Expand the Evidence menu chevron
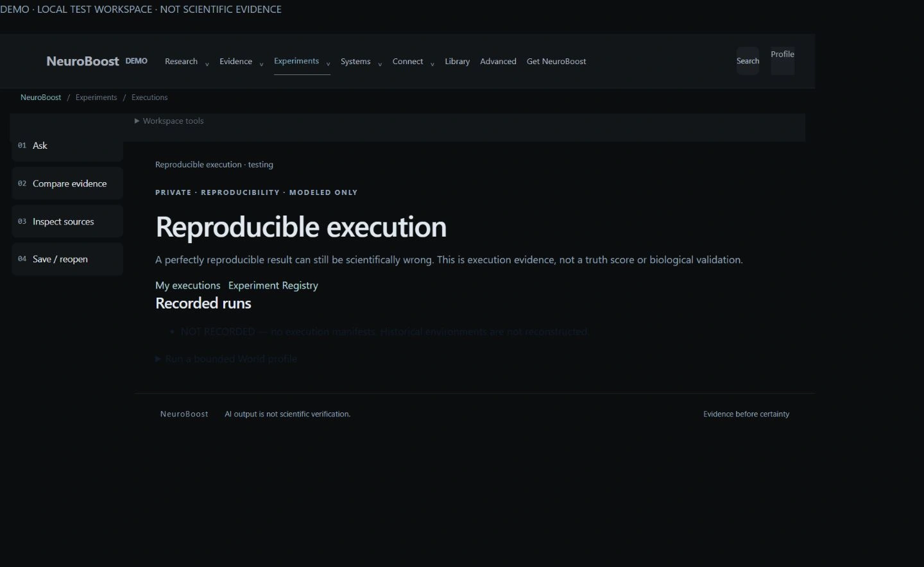The width and height of the screenshot is (924, 567). click(x=261, y=63)
